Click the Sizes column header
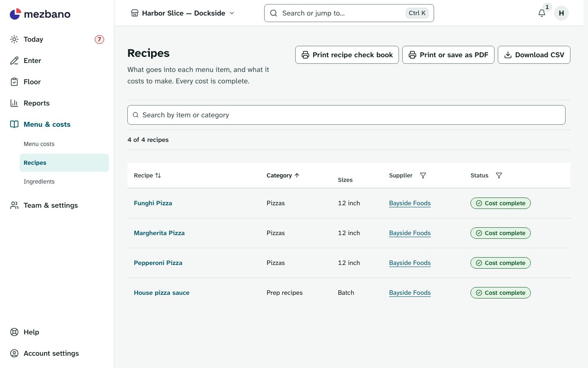Image resolution: width=588 pixels, height=368 pixels. click(345, 180)
